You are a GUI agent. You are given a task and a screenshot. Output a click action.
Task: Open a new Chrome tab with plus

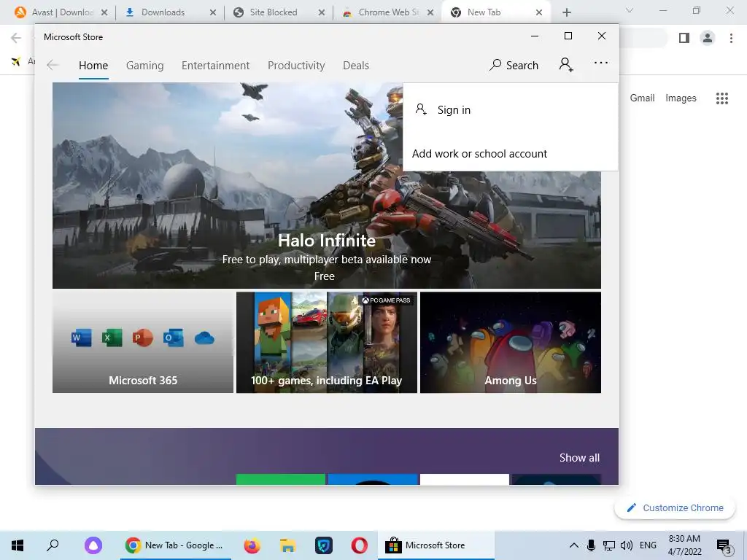[x=566, y=12]
